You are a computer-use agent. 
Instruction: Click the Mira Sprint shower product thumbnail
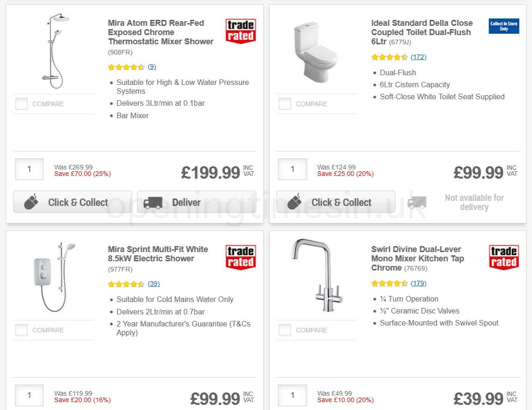click(55, 275)
